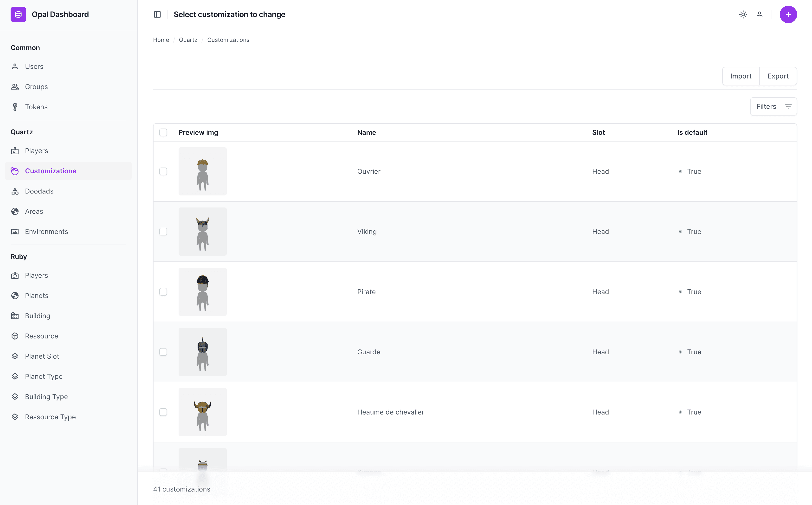Image resolution: width=812 pixels, height=505 pixels.
Task: Open the Viking preview thumbnail
Action: coord(202,232)
